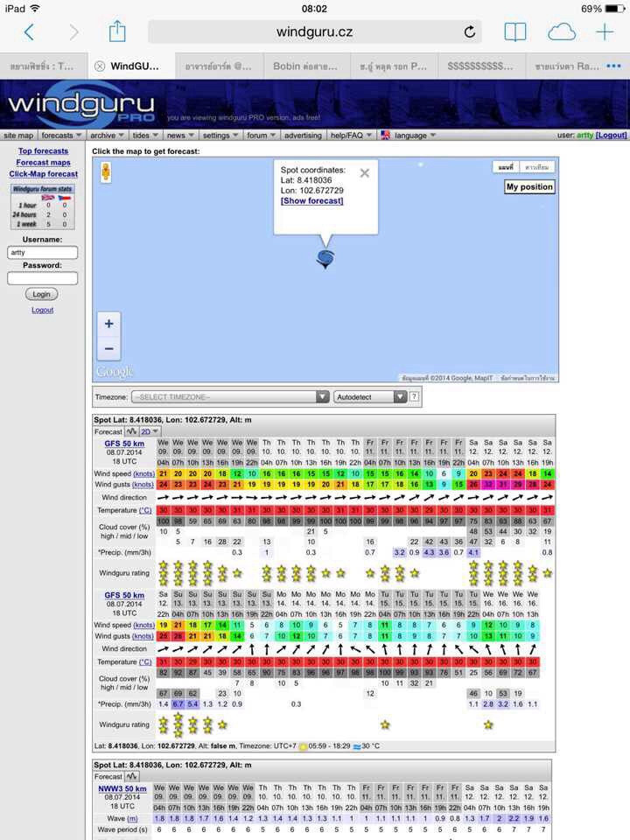Zoom out on the map
Image resolution: width=630 pixels, height=840 pixels.
click(x=108, y=349)
